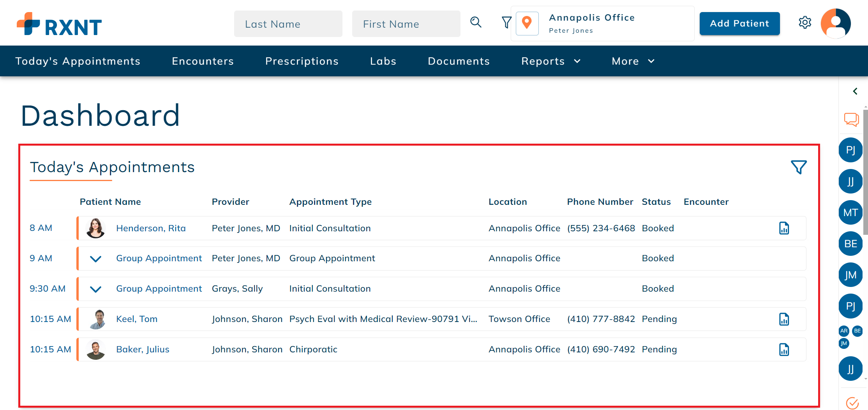868x410 pixels.
Task: Open patient record link Henderson, Rita
Action: click(151, 228)
